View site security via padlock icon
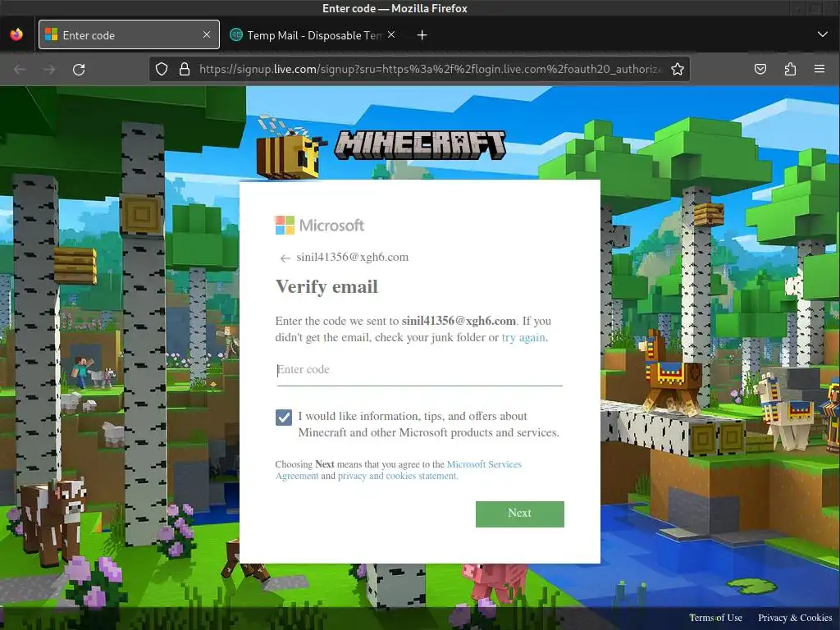The width and height of the screenshot is (840, 630). tap(185, 69)
